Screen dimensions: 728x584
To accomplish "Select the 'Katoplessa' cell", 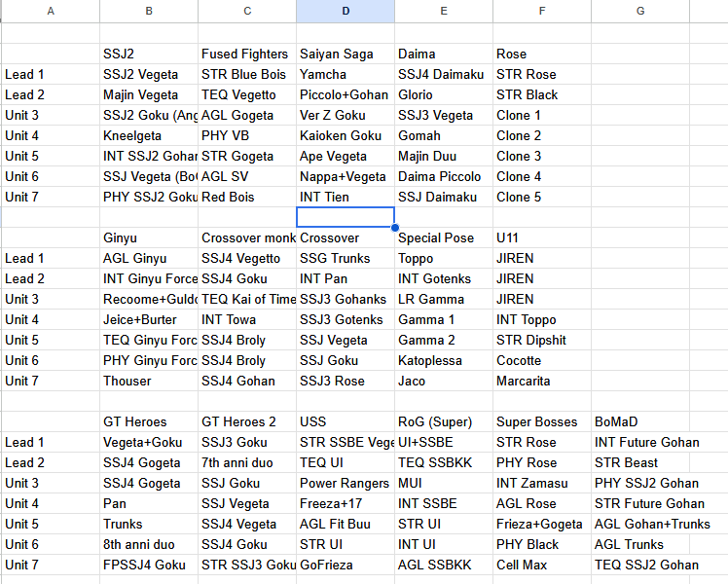I will (x=444, y=360).
